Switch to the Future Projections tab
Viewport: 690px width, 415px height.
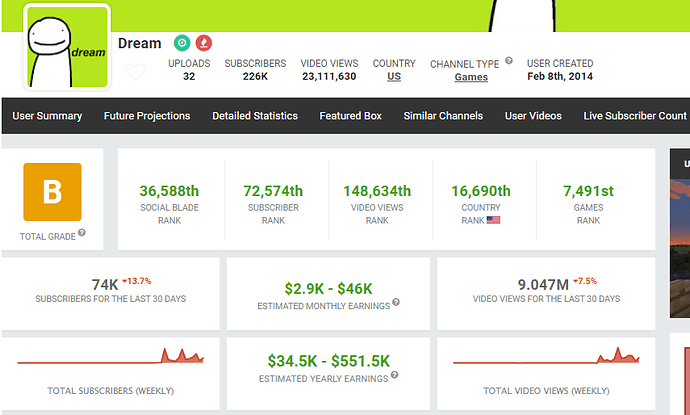(147, 116)
